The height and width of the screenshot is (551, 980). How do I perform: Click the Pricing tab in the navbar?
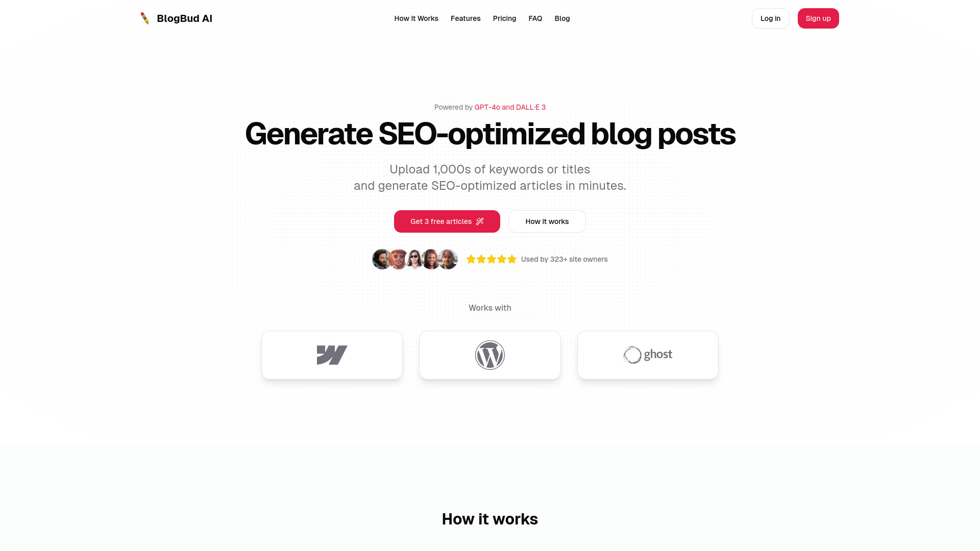click(504, 18)
